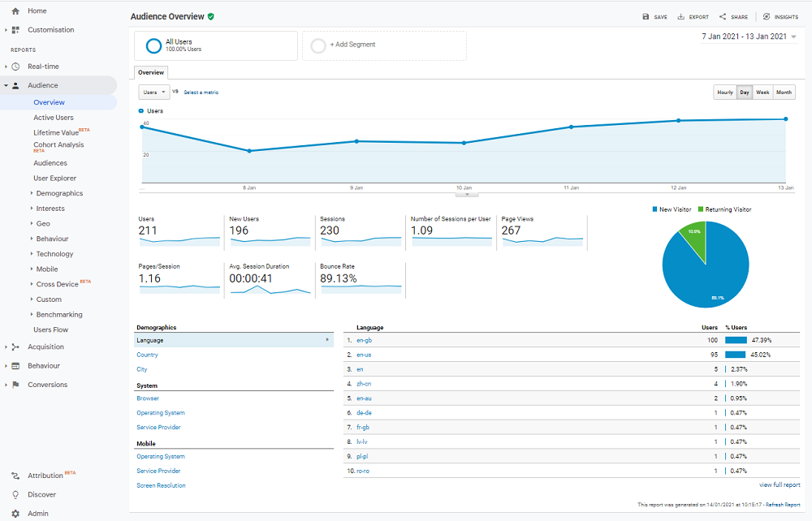Click the Share icon

(x=723, y=17)
